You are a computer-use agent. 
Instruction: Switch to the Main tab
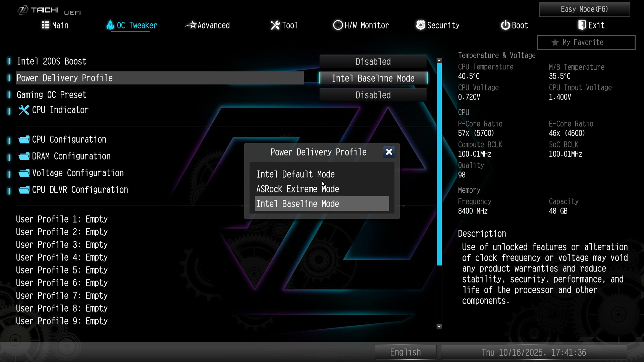[55, 25]
